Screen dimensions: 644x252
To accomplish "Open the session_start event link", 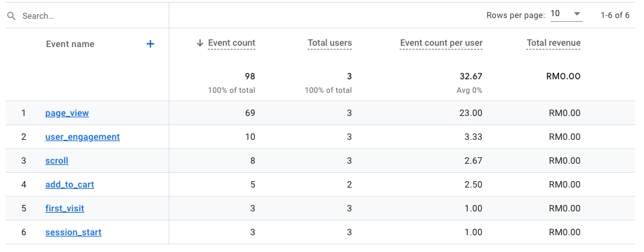I will point(73,232).
